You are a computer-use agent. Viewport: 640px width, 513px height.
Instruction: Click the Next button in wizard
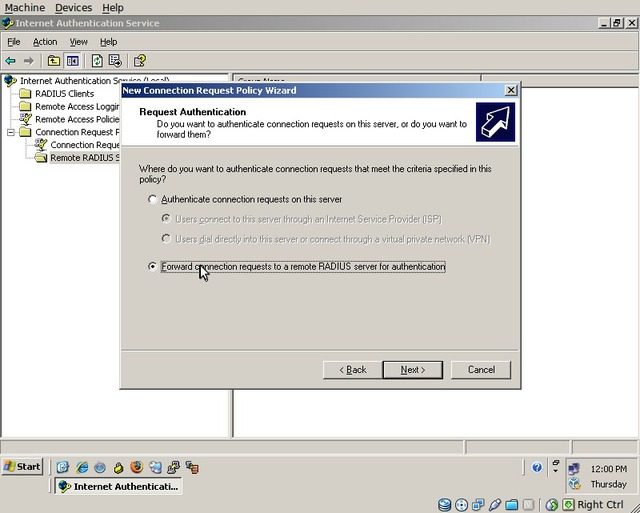point(411,370)
